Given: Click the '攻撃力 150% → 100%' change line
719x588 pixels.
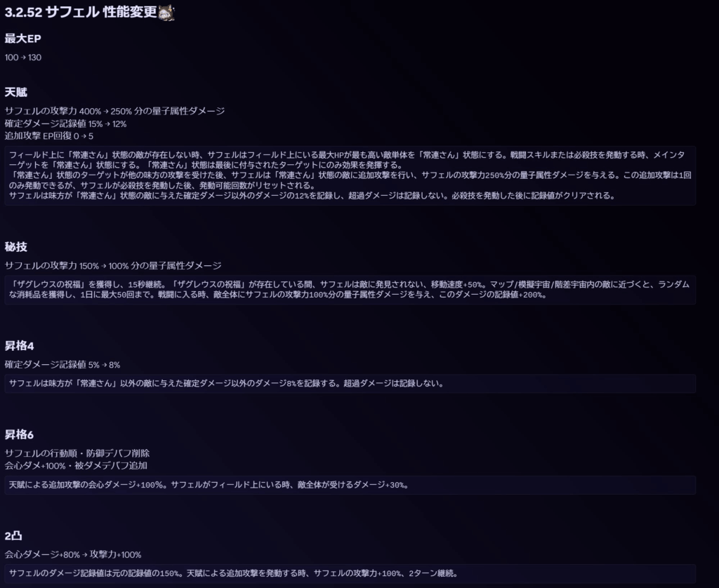Looking at the screenshot, I should [112, 265].
